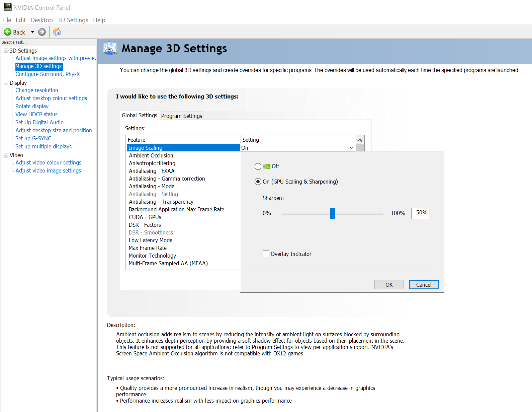Select the Off radio button
Viewport: 532px width, 412px height.
(258, 166)
